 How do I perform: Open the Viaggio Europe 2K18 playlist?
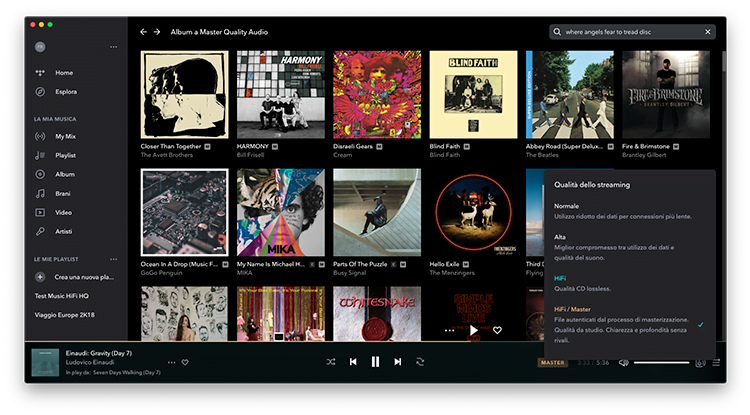pos(65,315)
